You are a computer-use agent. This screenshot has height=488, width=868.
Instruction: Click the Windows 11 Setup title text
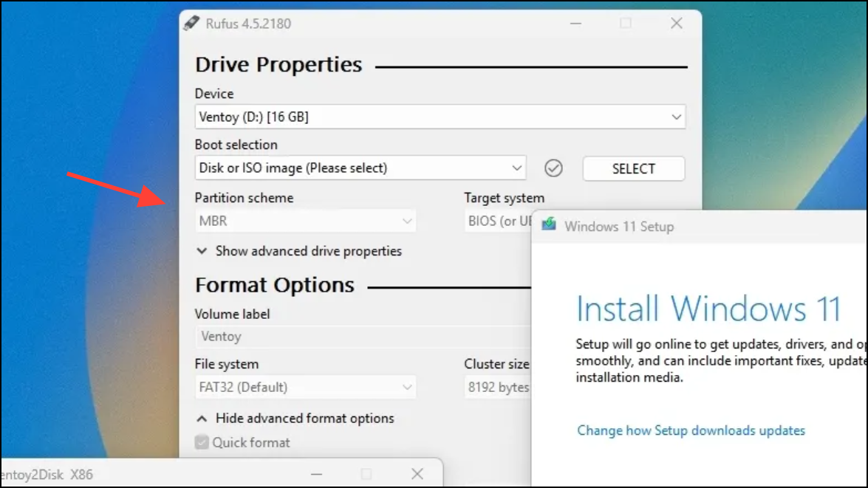pyautogui.click(x=619, y=227)
